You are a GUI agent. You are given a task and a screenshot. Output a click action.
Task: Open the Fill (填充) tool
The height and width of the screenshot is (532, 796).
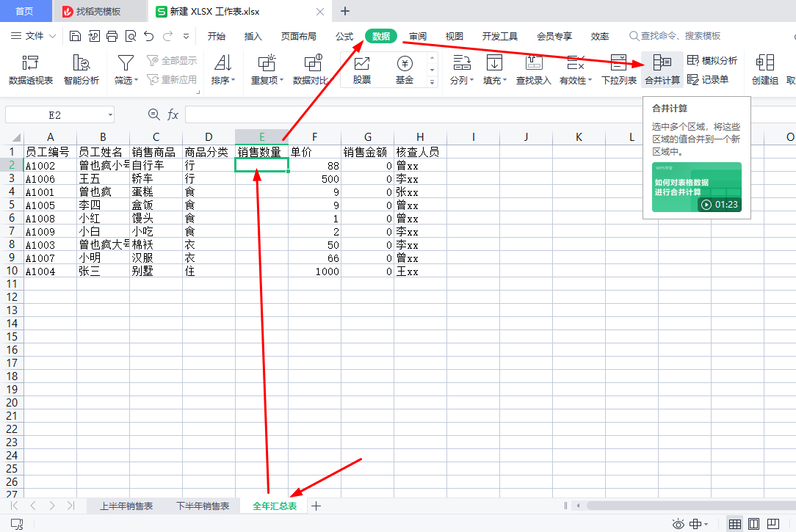point(494,70)
